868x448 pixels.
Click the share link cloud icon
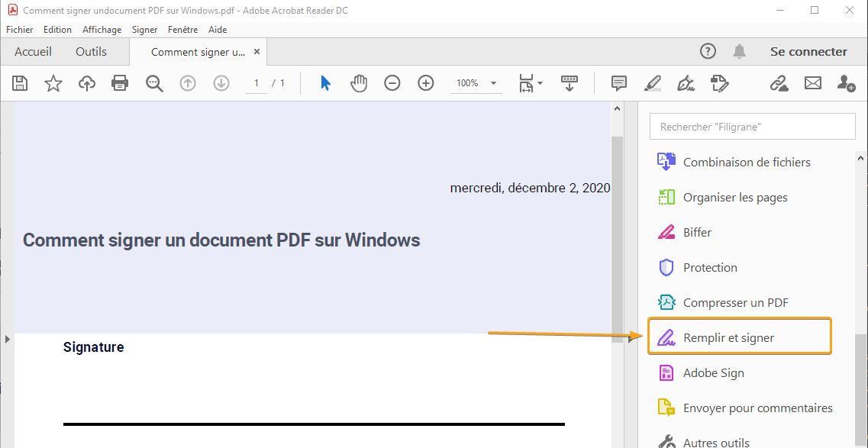pyautogui.click(x=779, y=83)
